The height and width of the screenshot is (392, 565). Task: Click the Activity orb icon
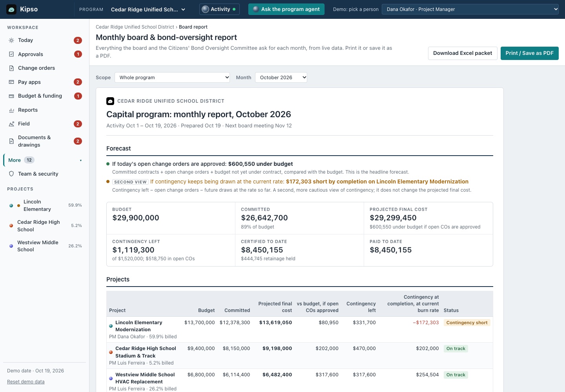205,9
